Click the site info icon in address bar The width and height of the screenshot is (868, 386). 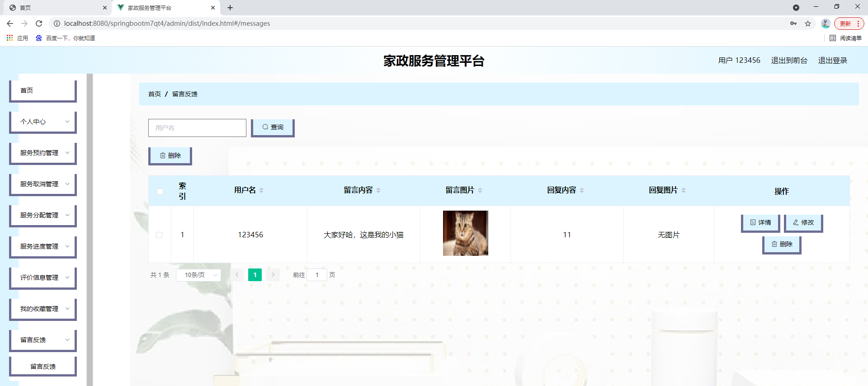click(x=57, y=24)
